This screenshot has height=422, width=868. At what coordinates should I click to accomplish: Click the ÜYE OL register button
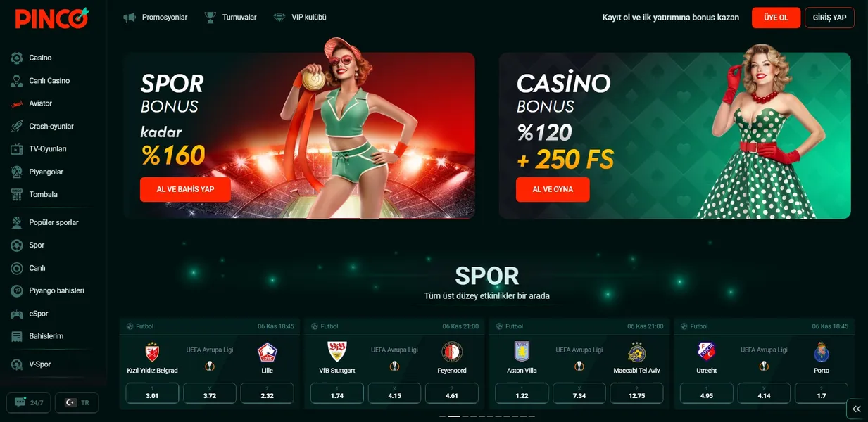(776, 18)
